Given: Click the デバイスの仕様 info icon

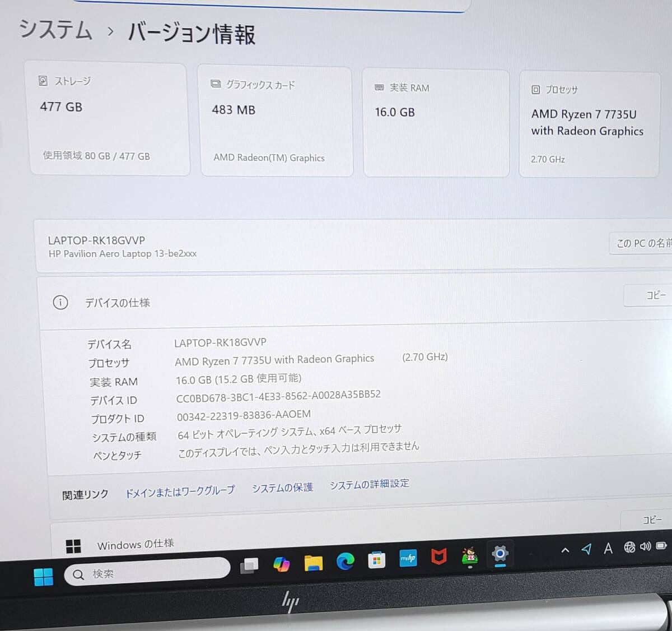Looking at the screenshot, I should click(60, 303).
